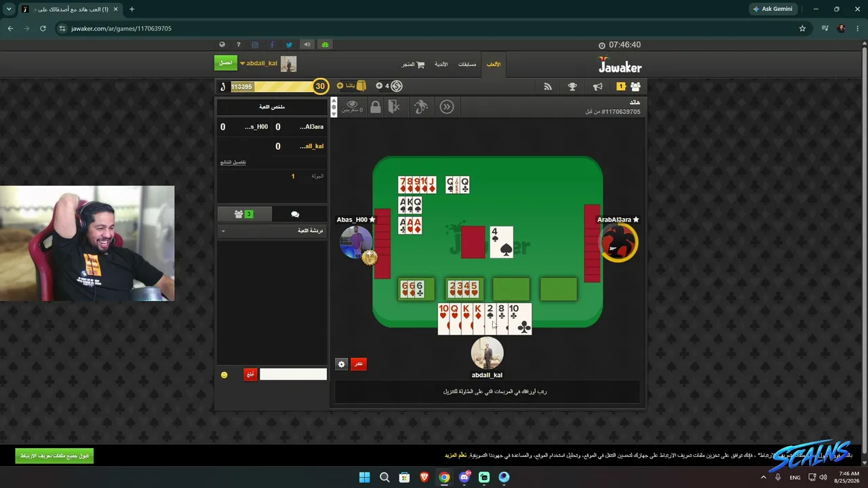Screen dimensions: 868x488
Task: Click the question mark help icon
Action: click(238, 45)
